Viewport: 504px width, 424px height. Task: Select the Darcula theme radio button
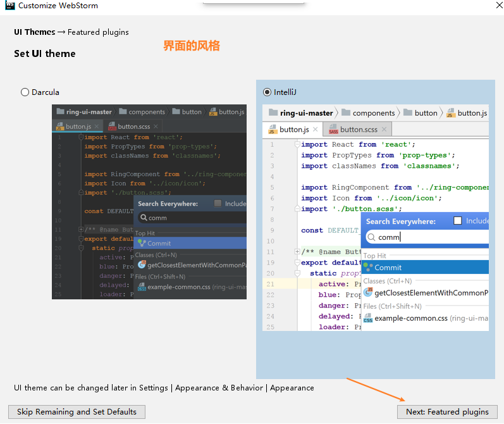pyautogui.click(x=25, y=92)
